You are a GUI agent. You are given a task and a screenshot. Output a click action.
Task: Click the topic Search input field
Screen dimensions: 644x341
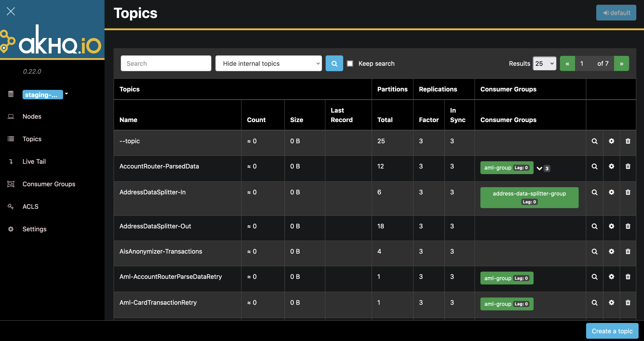pos(166,64)
